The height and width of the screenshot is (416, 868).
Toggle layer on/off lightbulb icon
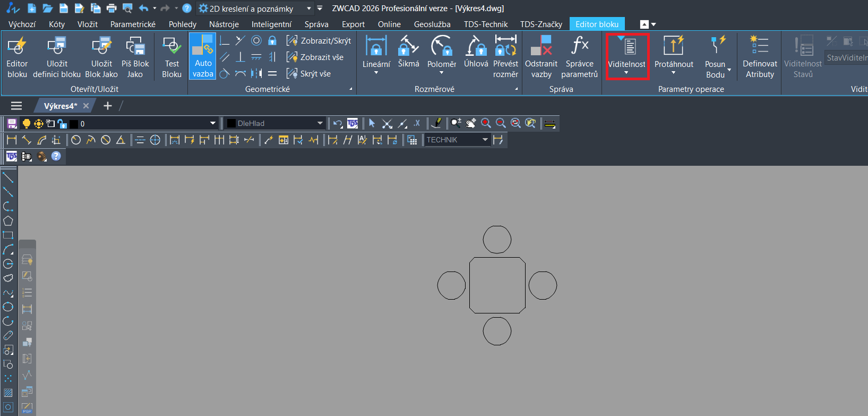pos(26,124)
